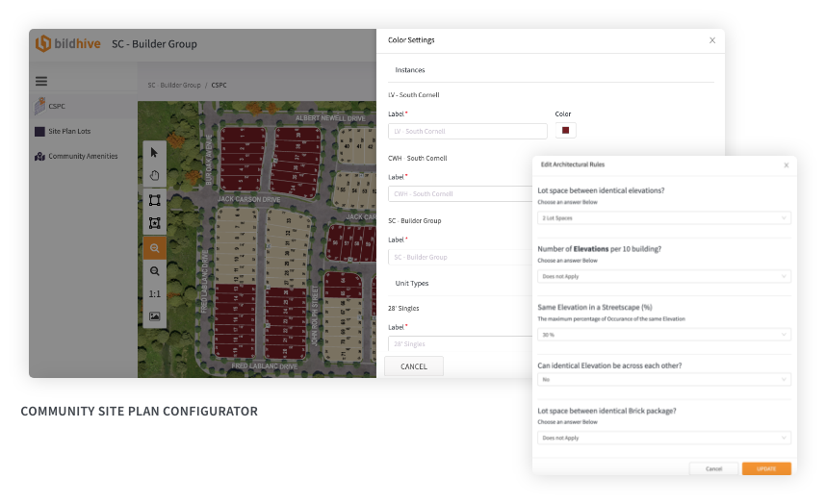Open the 30 % streetscape dropdown
826x504 pixels.
click(x=663, y=335)
